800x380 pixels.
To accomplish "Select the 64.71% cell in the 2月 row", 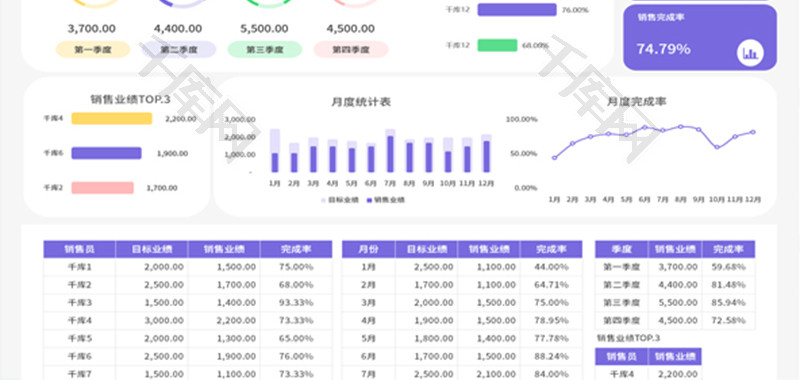I will click(551, 285).
